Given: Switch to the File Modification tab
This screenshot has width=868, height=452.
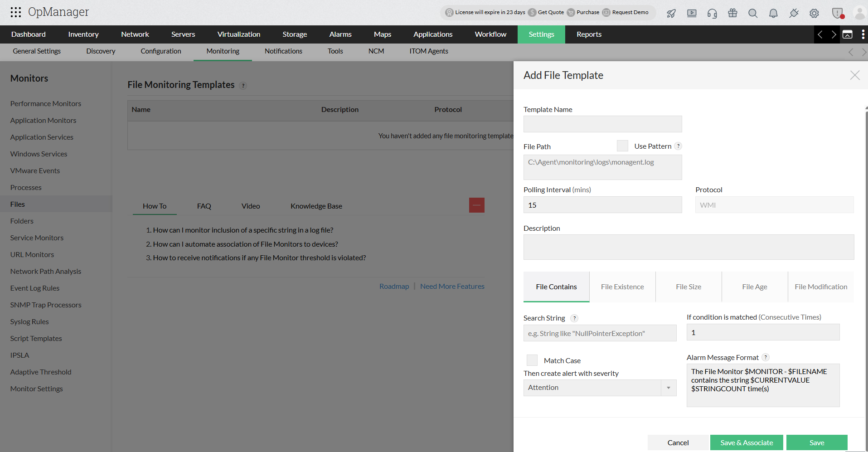Looking at the screenshot, I should [821, 287].
